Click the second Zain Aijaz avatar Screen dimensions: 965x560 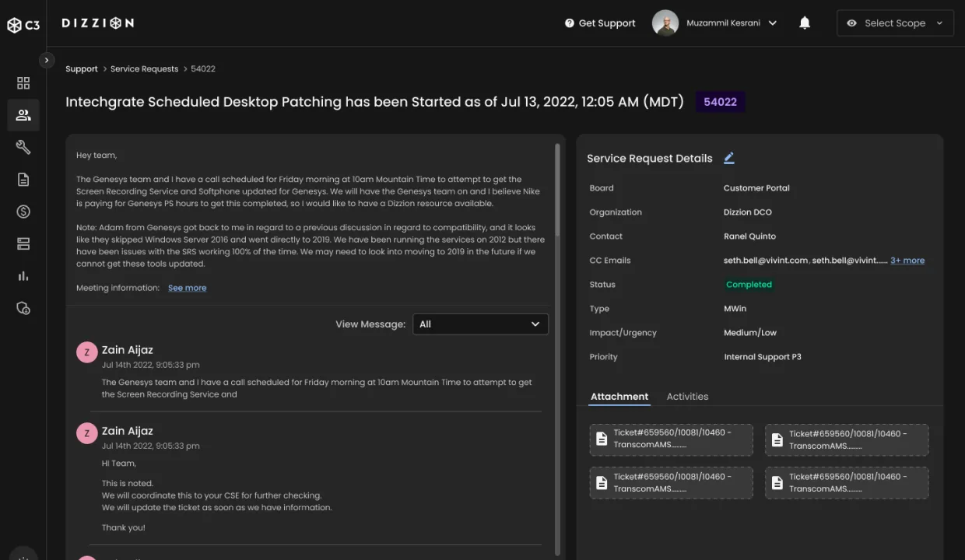pos(87,433)
